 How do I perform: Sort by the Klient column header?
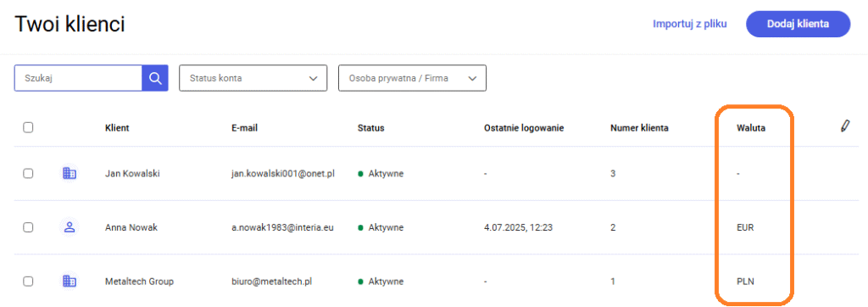117,128
